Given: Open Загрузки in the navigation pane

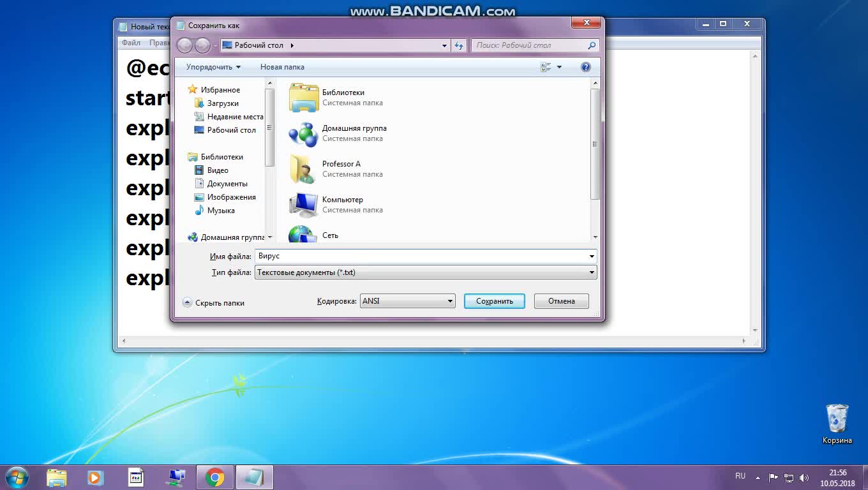Looking at the screenshot, I should pyautogui.click(x=223, y=103).
